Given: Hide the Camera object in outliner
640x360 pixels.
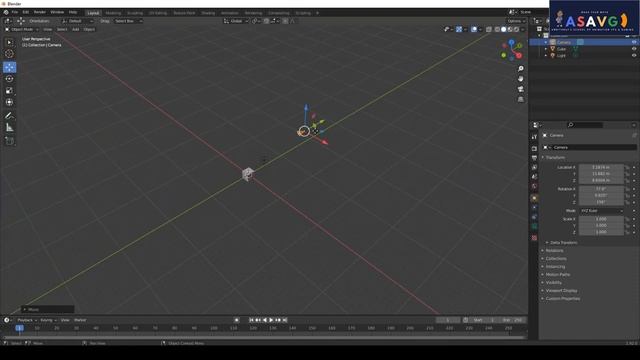Looking at the screenshot, I should coord(634,42).
